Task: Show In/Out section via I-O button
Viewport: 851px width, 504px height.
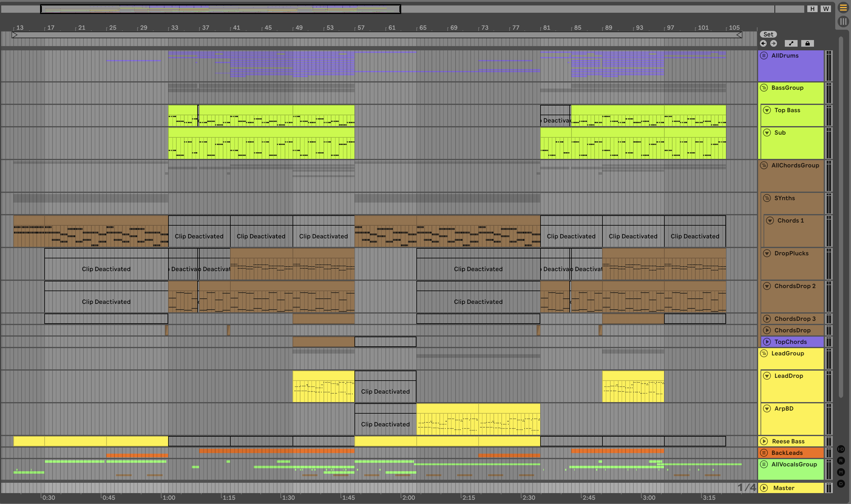Action: (x=841, y=449)
